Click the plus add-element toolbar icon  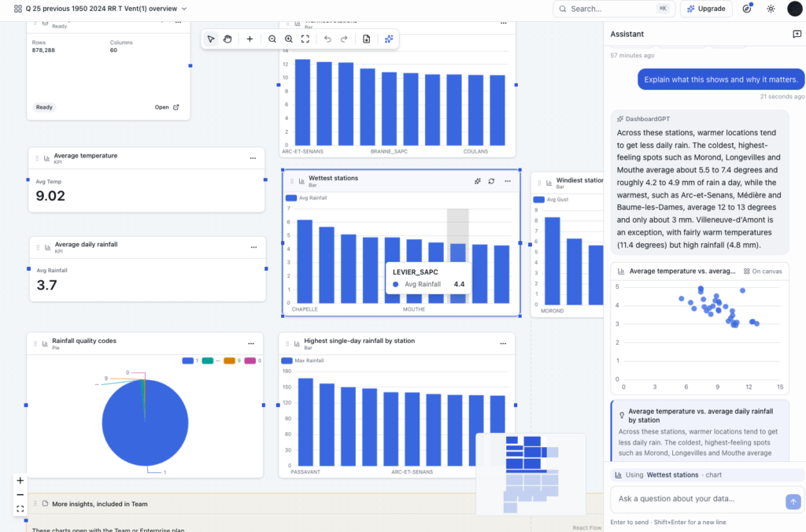tap(250, 39)
